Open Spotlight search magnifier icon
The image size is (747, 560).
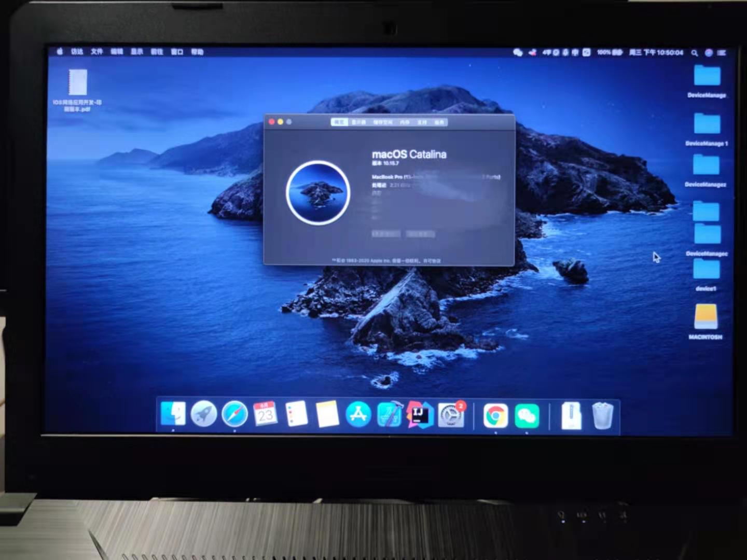(695, 53)
